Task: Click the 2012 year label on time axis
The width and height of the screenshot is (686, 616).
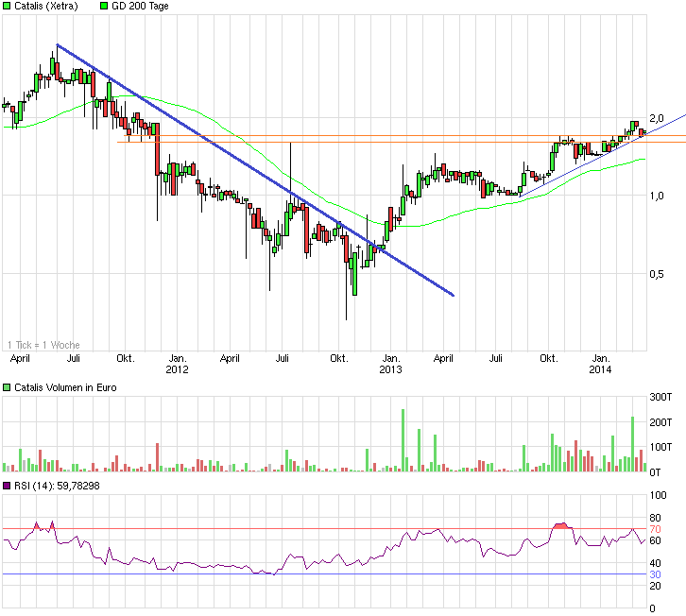Action: 177,369
